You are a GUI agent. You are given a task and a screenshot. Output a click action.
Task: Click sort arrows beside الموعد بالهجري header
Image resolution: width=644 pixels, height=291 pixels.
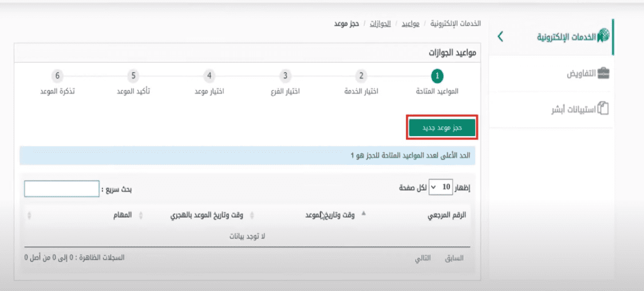click(141, 216)
